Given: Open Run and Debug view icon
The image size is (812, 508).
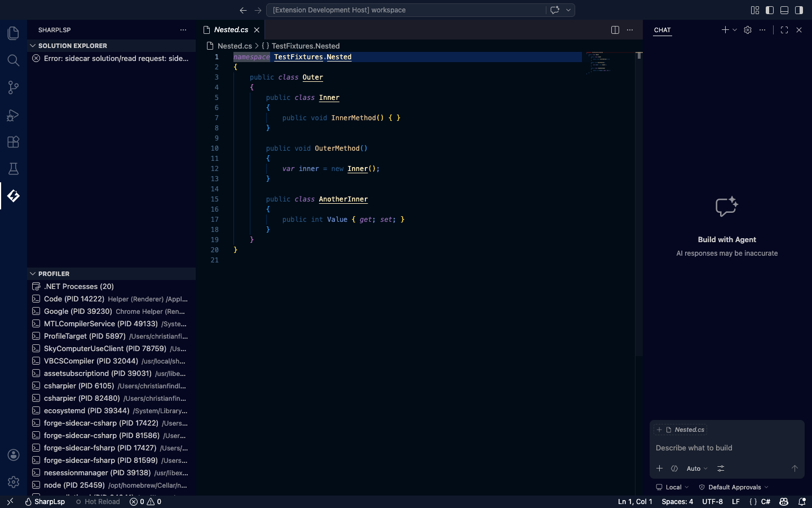Looking at the screenshot, I should click(x=14, y=115).
